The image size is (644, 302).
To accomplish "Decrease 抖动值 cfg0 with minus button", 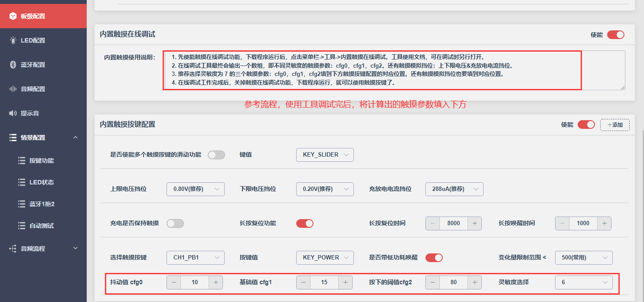I will click(174, 282).
